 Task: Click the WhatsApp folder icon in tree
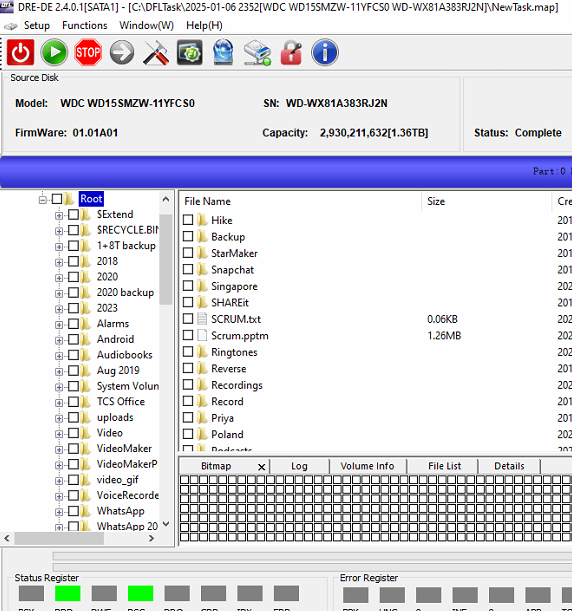point(85,511)
